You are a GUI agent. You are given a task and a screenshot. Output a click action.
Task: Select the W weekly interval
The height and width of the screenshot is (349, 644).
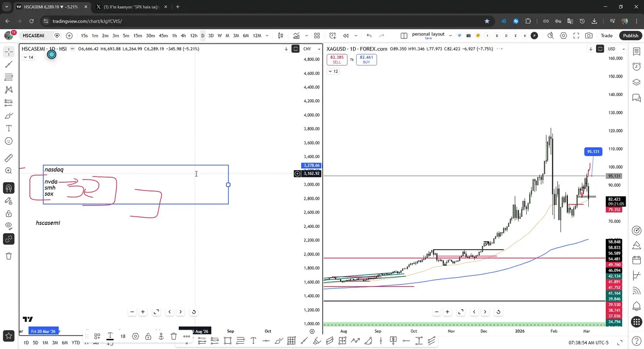coord(220,35)
